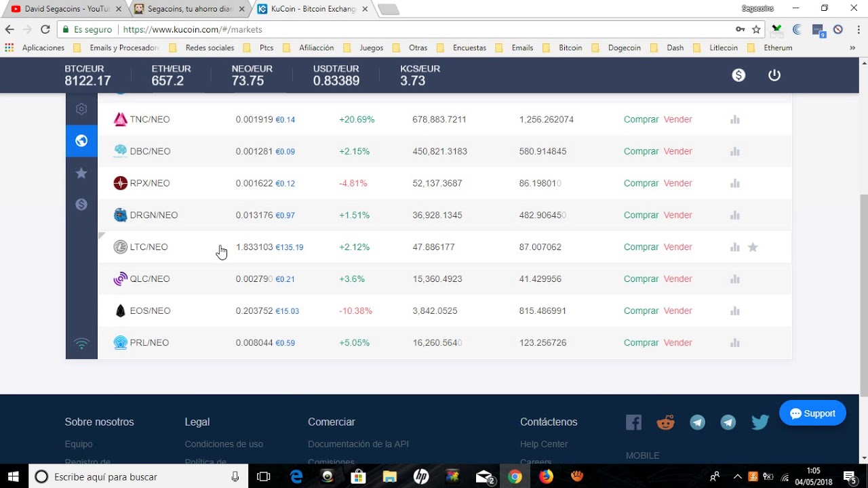Click the Reddit icon in footer
The height and width of the screenshot is (488, 868).
click(666, 422)
